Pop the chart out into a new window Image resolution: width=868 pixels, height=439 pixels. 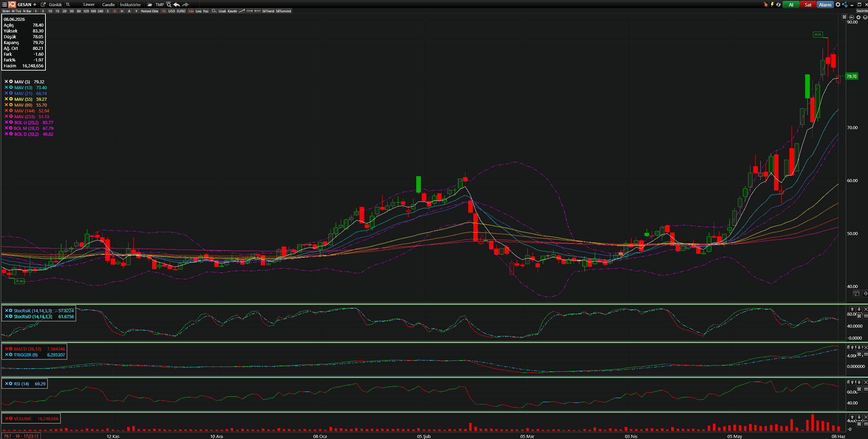click(x=43, y=4)
